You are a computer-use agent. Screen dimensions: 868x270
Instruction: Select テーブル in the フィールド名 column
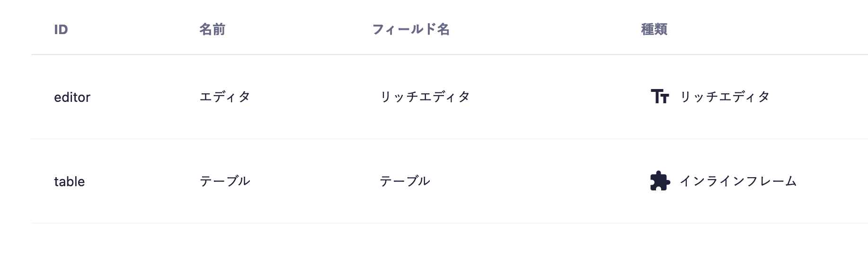point(405,181)
